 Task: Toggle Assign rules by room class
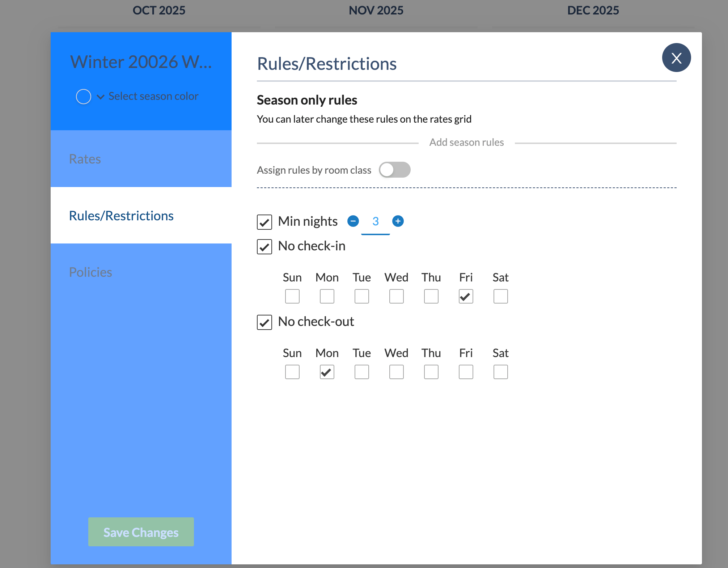394,170
